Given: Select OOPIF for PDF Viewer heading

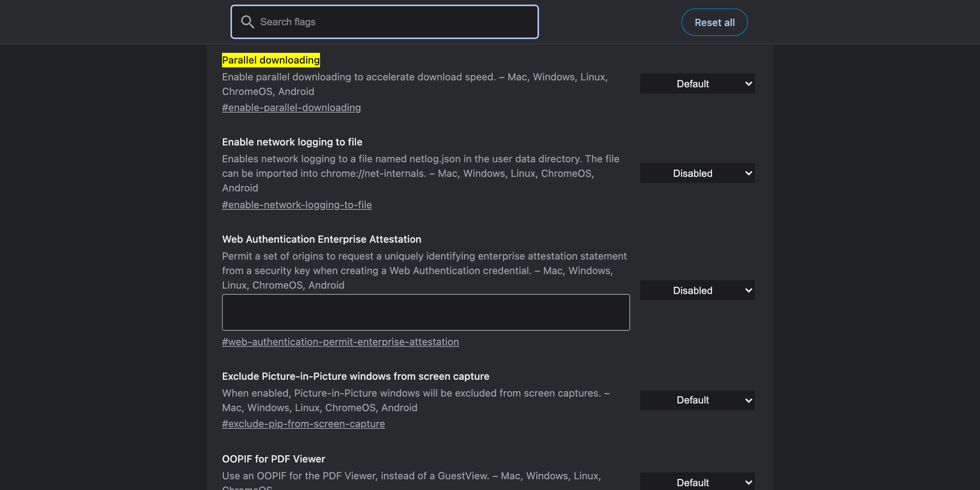Looking at the screenshot, I should pyautogui.click(x=273, y=459).
